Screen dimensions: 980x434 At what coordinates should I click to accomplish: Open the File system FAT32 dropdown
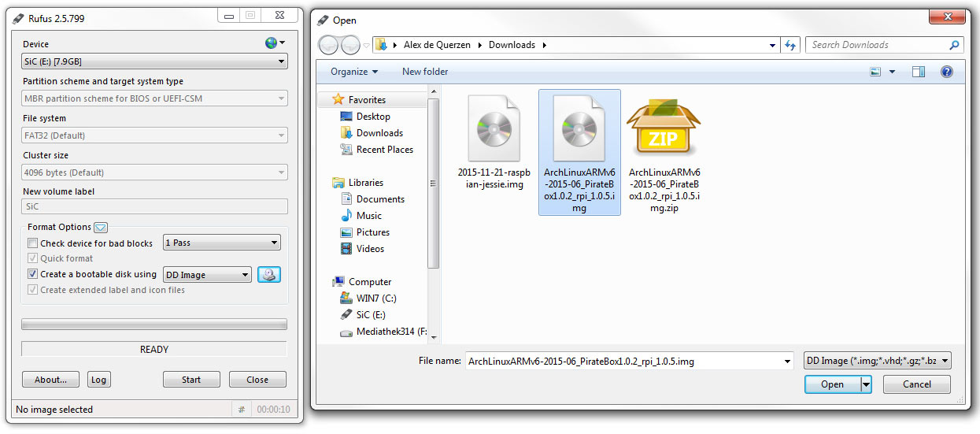154,135
